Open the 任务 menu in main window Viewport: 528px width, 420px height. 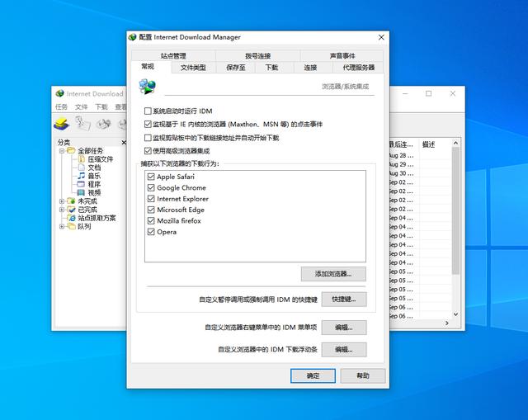61,106
